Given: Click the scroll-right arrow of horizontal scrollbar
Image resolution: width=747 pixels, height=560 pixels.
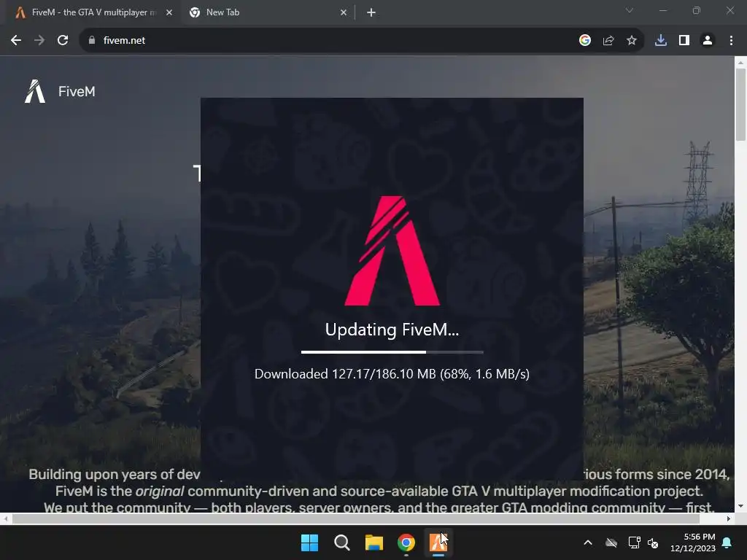Looking at the screenshot, I should point(729,518).
